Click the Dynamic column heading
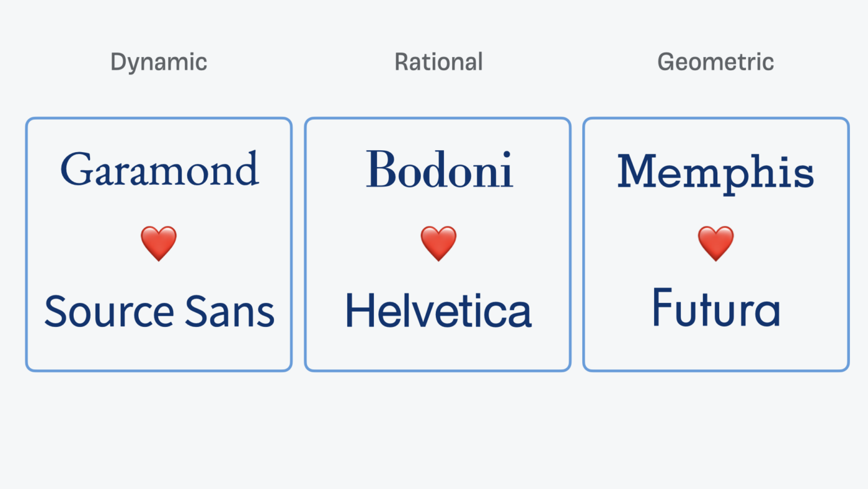This screenshot has height=489, width=868. pyautogui.click(x=159, y=62)
